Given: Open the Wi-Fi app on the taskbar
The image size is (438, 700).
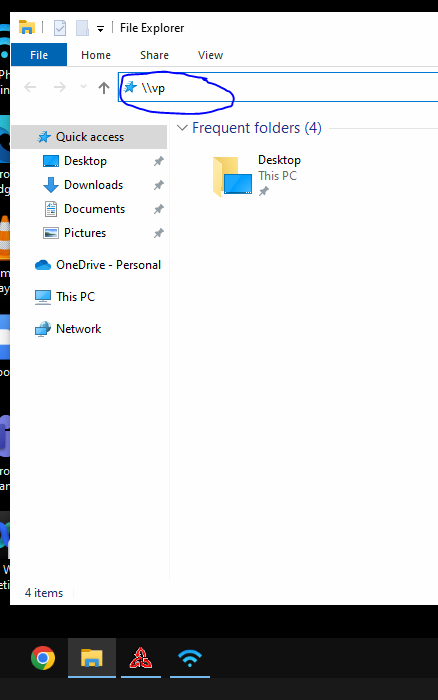Looking at the screenshot, I should pyautogui.click(x=190, y=658).
